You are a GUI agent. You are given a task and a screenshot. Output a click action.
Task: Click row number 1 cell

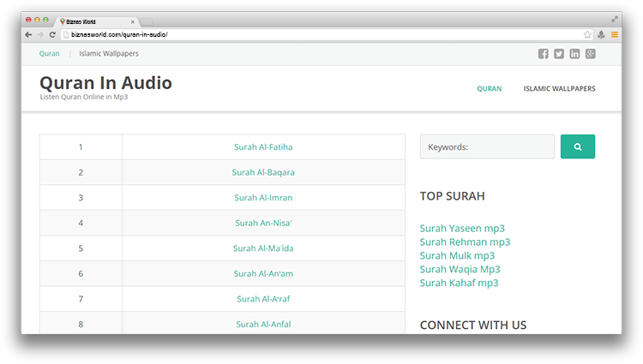(81, 147)
